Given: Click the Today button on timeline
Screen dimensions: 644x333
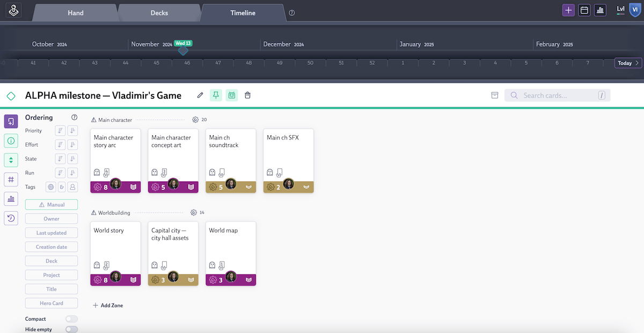Looking at the screenshot, I should (x=627, y=63).
